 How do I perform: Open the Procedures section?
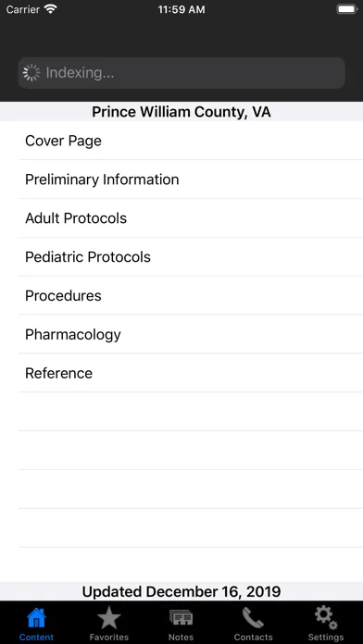pos(191,296)
